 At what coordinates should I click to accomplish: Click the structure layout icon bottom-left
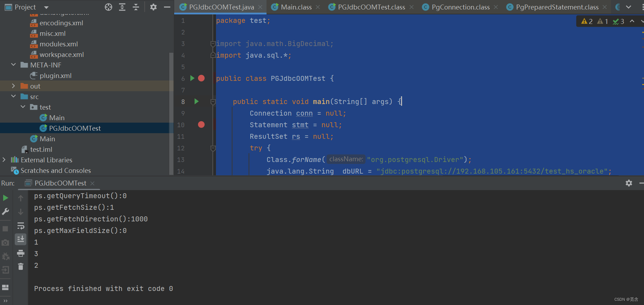(5, 287)
